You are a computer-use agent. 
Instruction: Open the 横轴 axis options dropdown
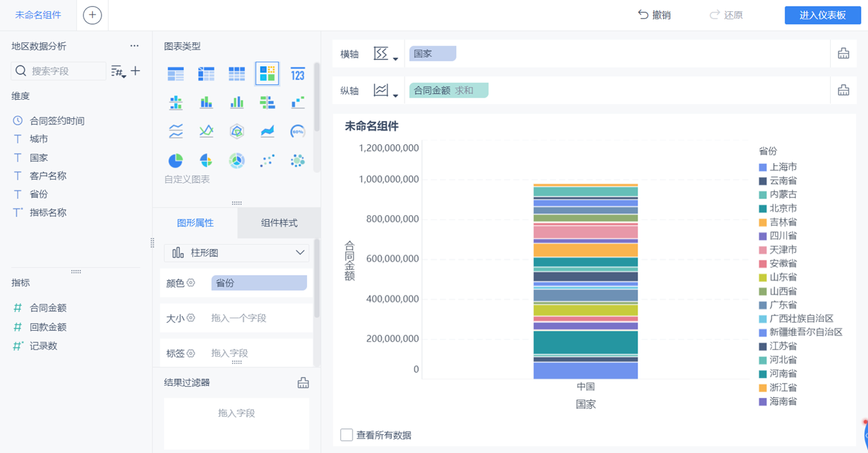coord(385,54)
